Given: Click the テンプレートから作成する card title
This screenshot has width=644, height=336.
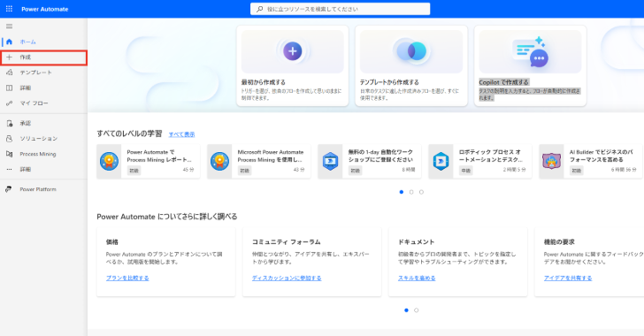Looking at the screenshot, I should click(x=389, y=82).
